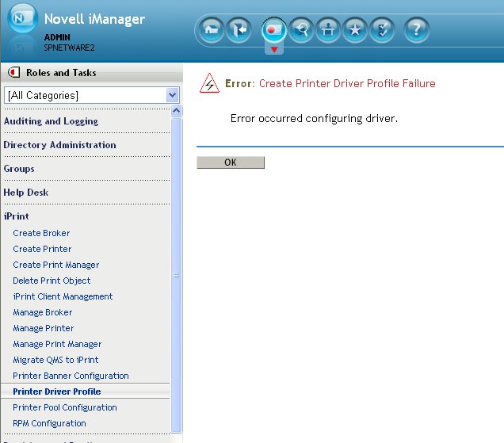
Task: Click the Novell iManager title text
Action: (94, 19)
